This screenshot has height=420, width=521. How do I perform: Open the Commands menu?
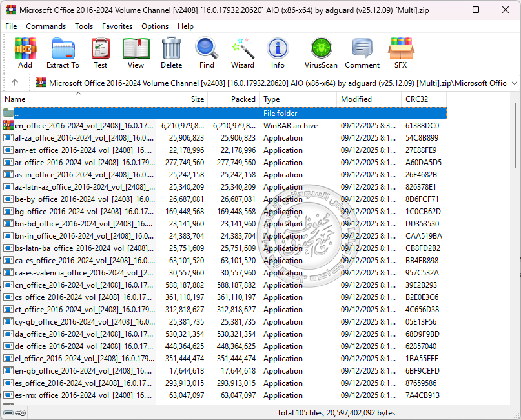click(46, 26)
